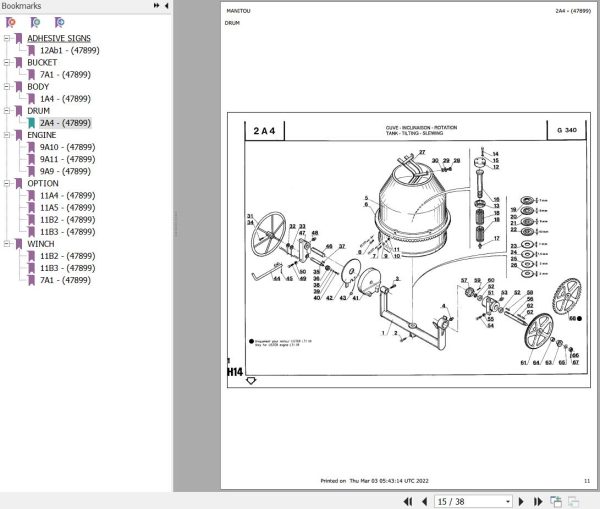Click the bookmark icon beside ENGINE
The image size is (600, 509).
(18, 135)
